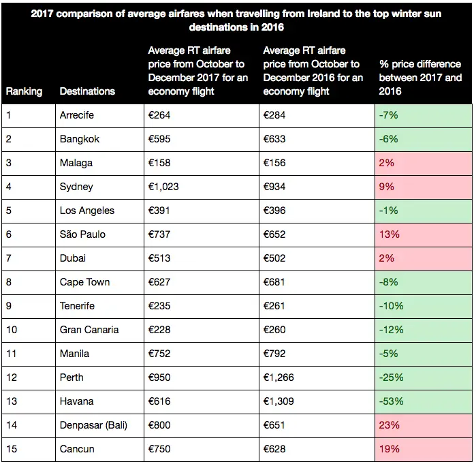476x464 pixels.
Task: Select the Destinations column header
Action: [87, 91]
